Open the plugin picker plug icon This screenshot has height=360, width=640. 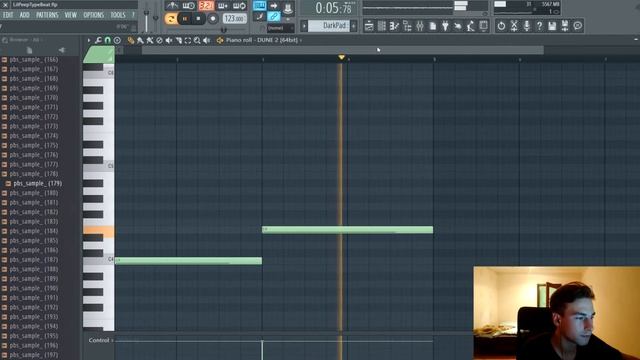click(445, 26)
